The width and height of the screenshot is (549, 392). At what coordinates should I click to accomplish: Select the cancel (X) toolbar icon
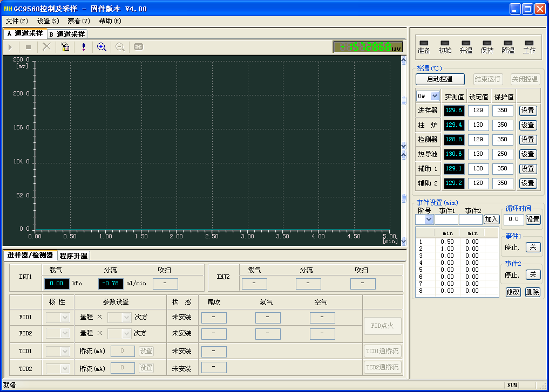[x=46, y=47]
